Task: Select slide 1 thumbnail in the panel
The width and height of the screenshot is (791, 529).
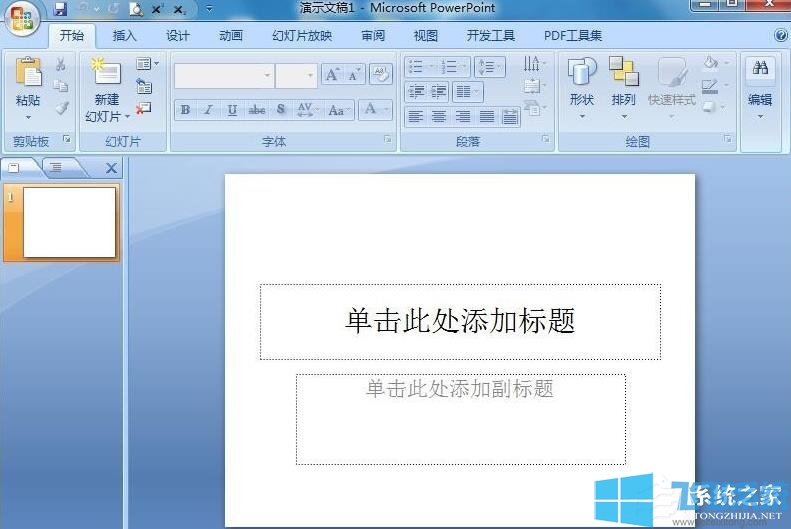Action: point(69,222)
